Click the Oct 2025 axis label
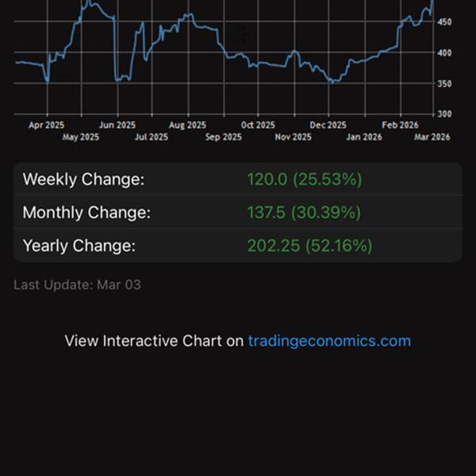The image size is (476, 476). pyautogui.click(x=258, y=125)
